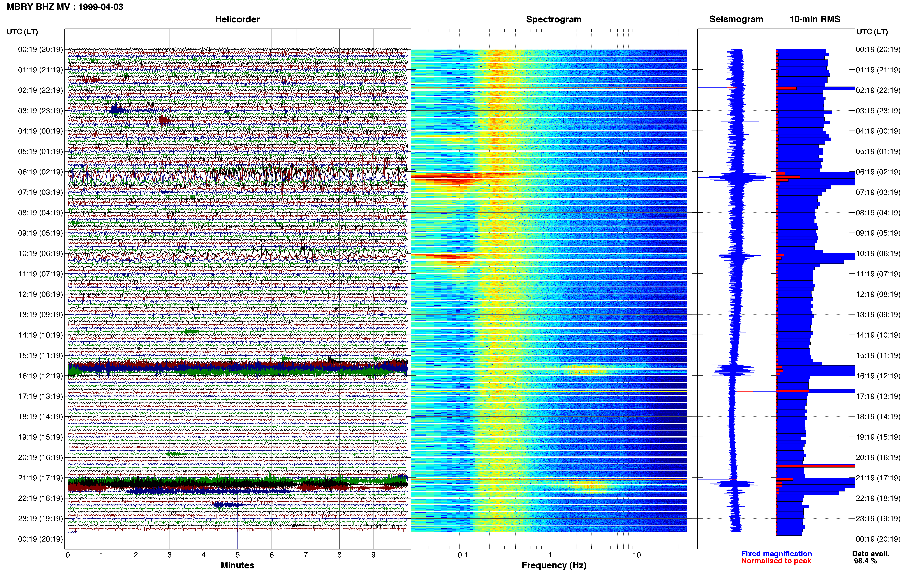Viewport: 924px width, 578px height.
Task: Select the Seismogram panel heading
Action: click(736, 19)
